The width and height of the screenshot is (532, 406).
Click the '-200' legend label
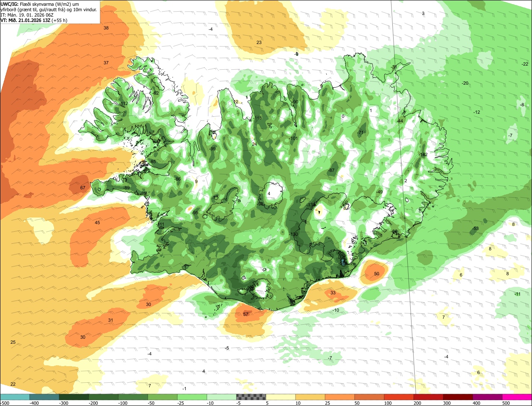pos(94,403)
